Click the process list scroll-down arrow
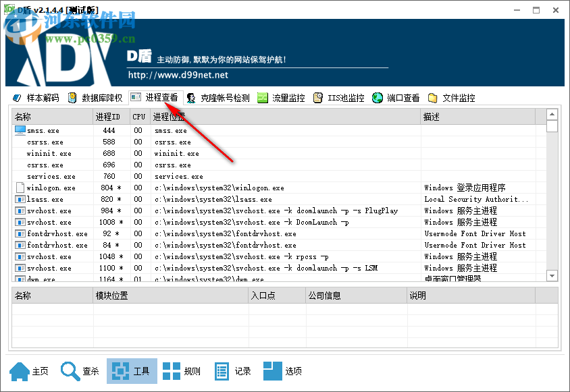The height and width of the screenshot is (392, 570). 552,275
